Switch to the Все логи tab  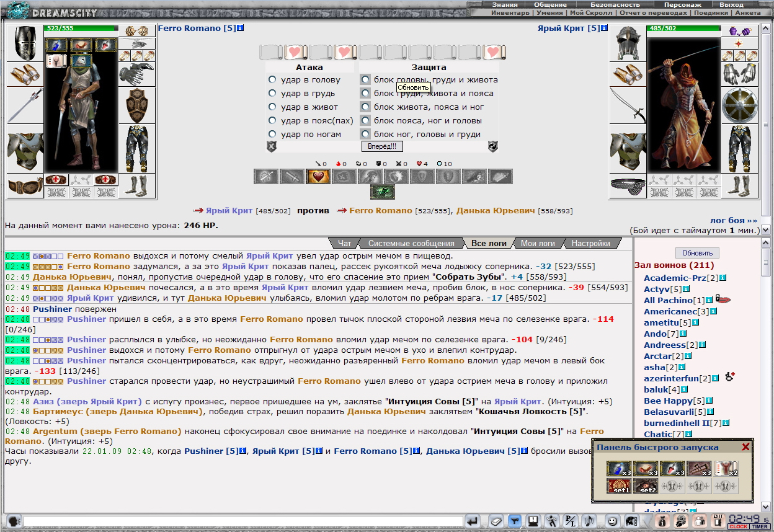(x=489, y=243)
